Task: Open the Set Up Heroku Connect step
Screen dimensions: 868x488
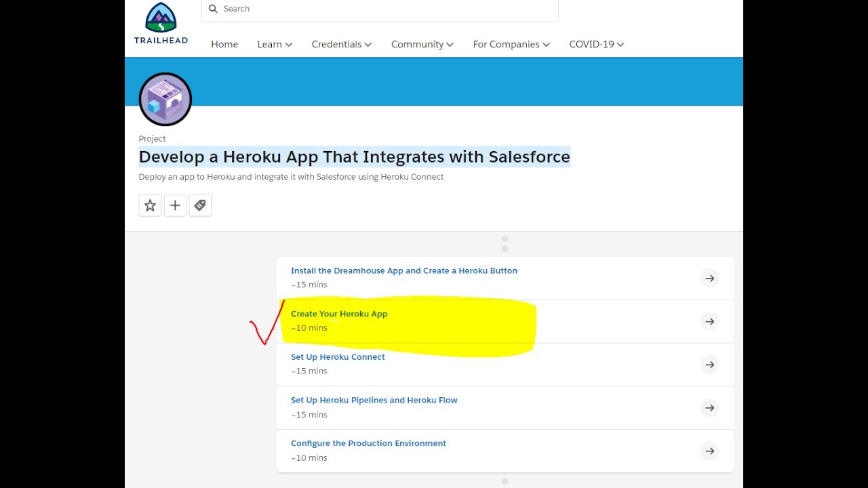Action: [x=338, y=357]
